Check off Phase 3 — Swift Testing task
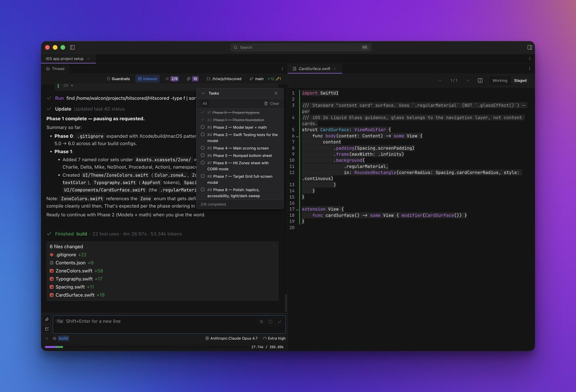This screenshot has height=392, width=576. (203, 135)
